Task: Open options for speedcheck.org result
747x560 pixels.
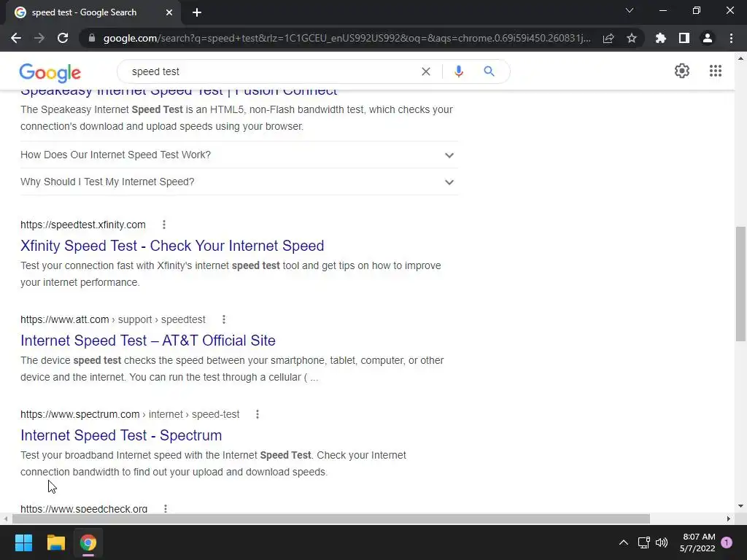Action: 166,508
